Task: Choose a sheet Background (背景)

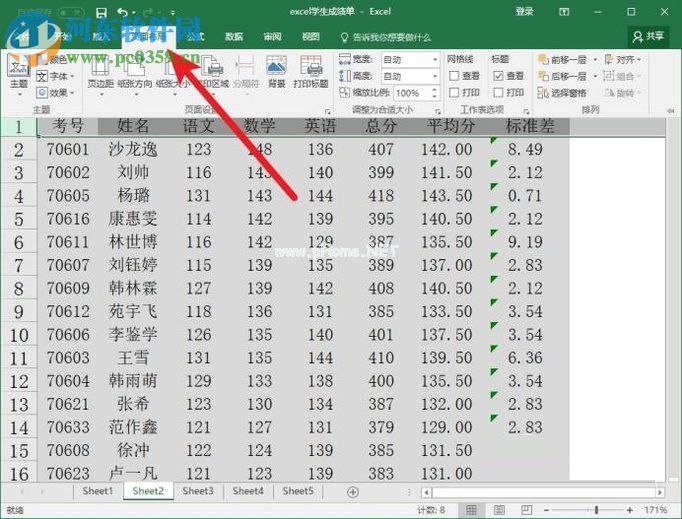Action: tap(277, 73)
